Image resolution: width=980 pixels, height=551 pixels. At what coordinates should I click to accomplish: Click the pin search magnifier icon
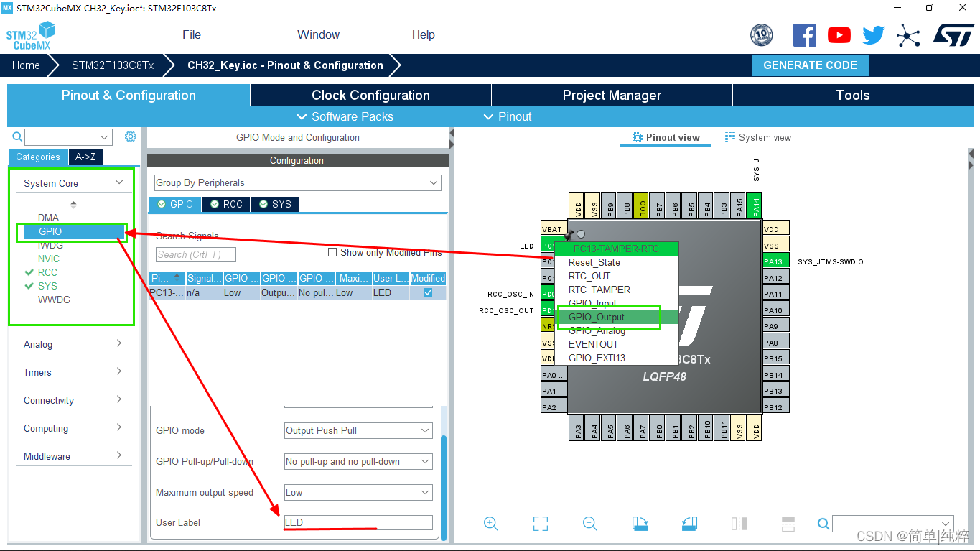click(823, 524)
